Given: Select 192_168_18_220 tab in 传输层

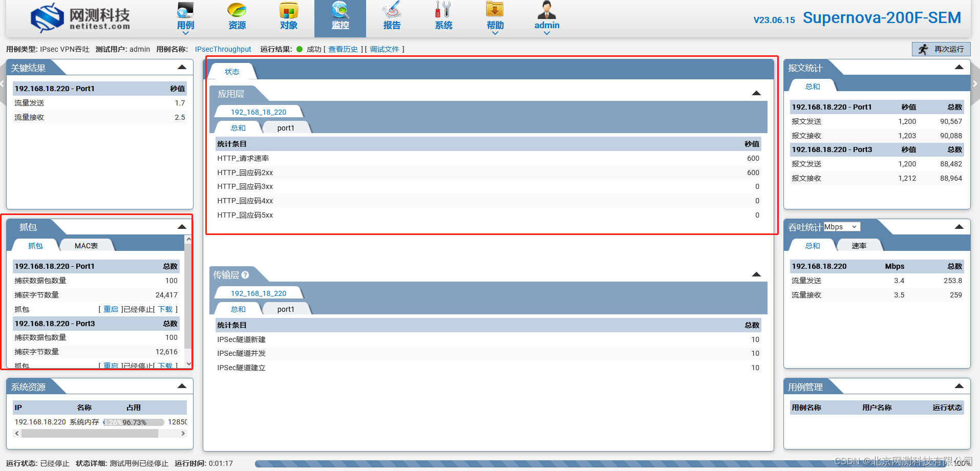Looking at the screenshot, I should (x=259, y=293).
